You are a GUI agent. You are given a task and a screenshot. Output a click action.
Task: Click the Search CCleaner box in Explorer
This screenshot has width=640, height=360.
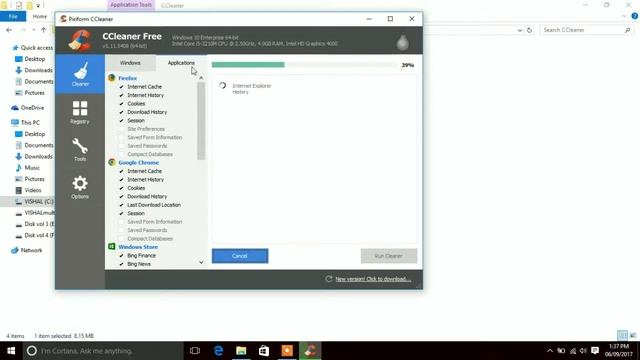coord(586,30)
